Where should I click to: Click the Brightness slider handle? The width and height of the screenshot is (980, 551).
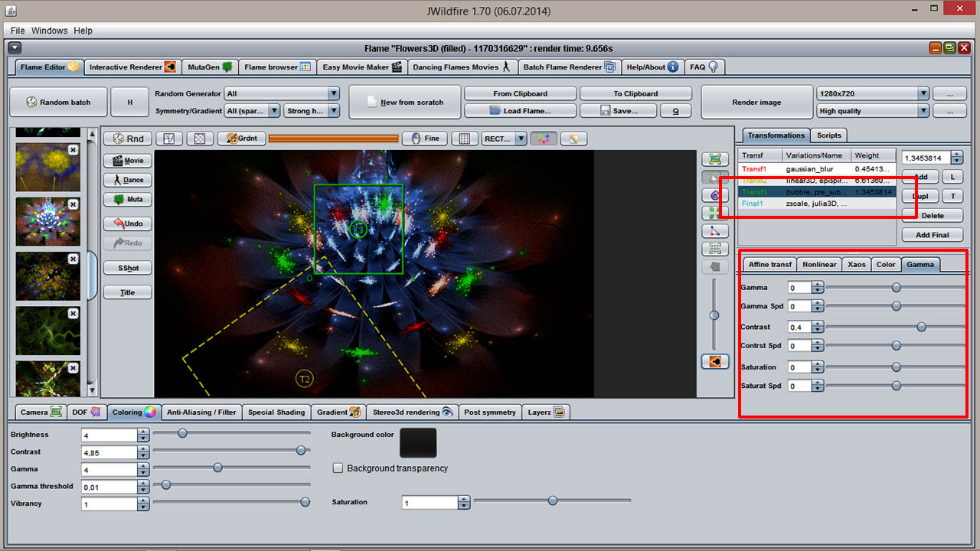(x=182, y=433)
